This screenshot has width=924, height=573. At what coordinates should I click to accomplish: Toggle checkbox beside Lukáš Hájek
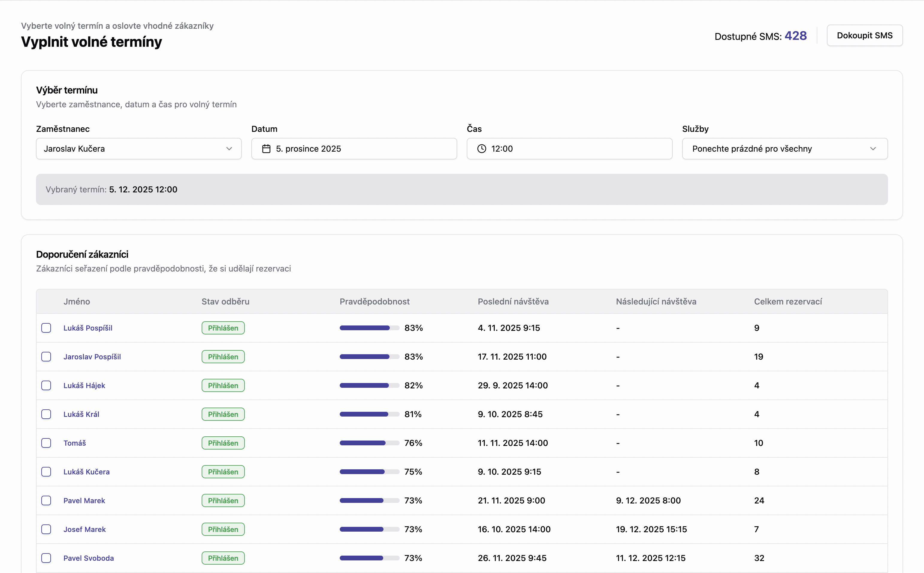[46, 385]
